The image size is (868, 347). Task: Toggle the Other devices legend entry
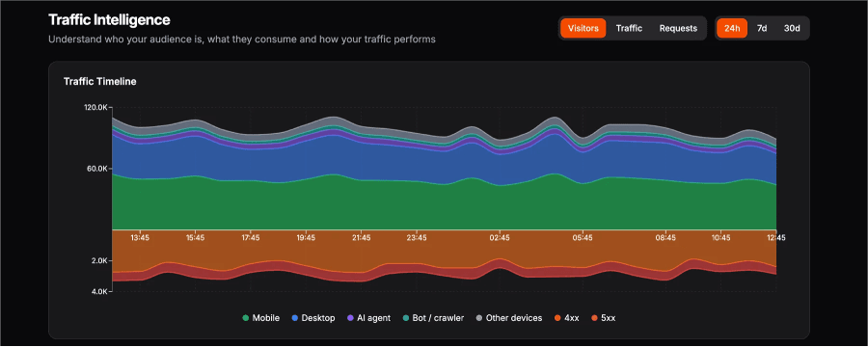[508, 318]
